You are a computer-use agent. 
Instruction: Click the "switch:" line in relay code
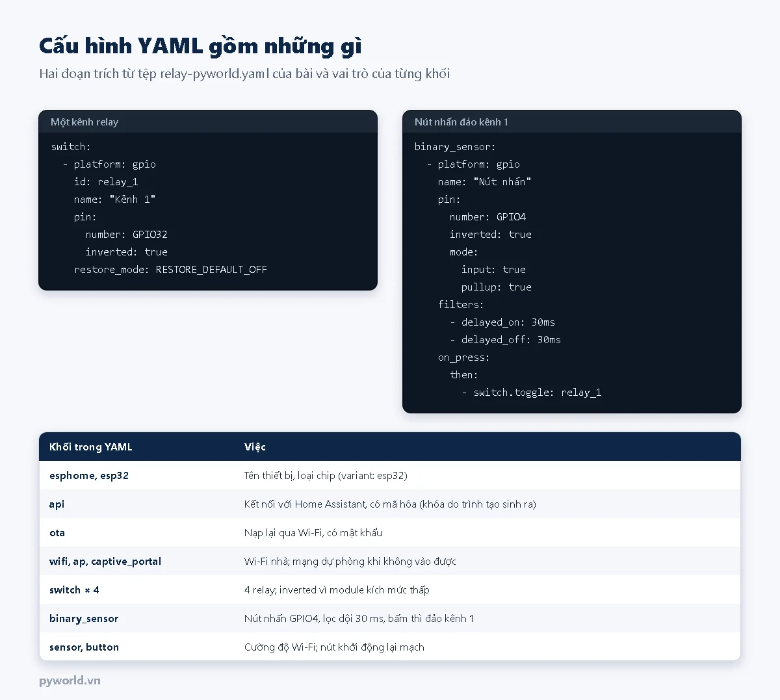[71, 147]
